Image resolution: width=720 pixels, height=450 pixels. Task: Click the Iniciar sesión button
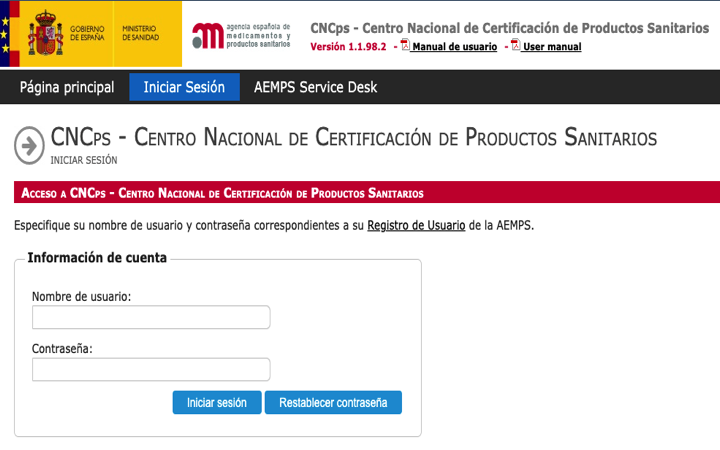[217, 403]
